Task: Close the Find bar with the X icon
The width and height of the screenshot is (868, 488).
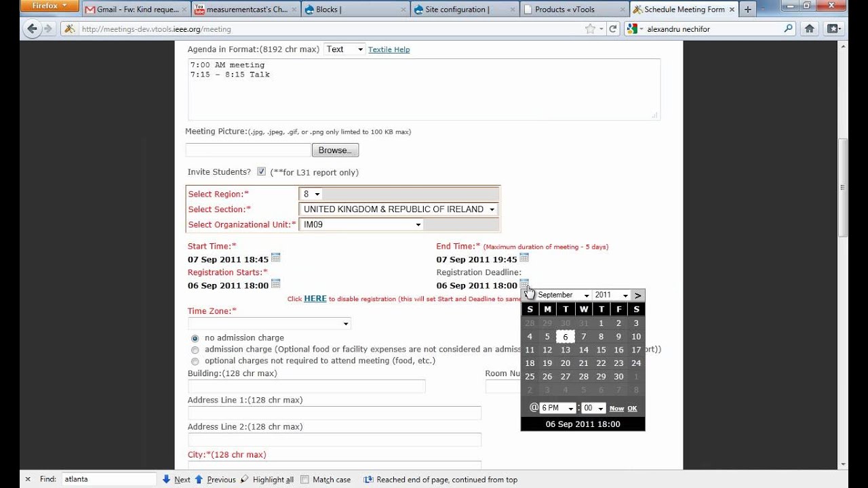Action: pyautogui.click(x=28, y=479)
